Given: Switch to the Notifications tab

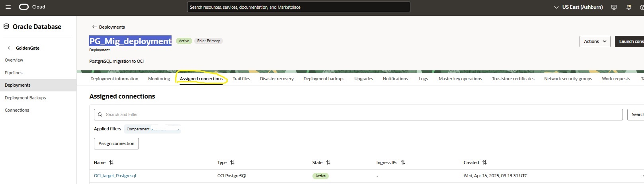Looking at the screenshot, I should coord(395,79).
